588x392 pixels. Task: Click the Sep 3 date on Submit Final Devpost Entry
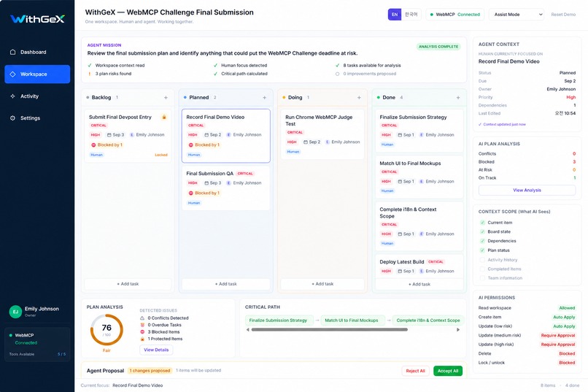[x=115, y=134]
